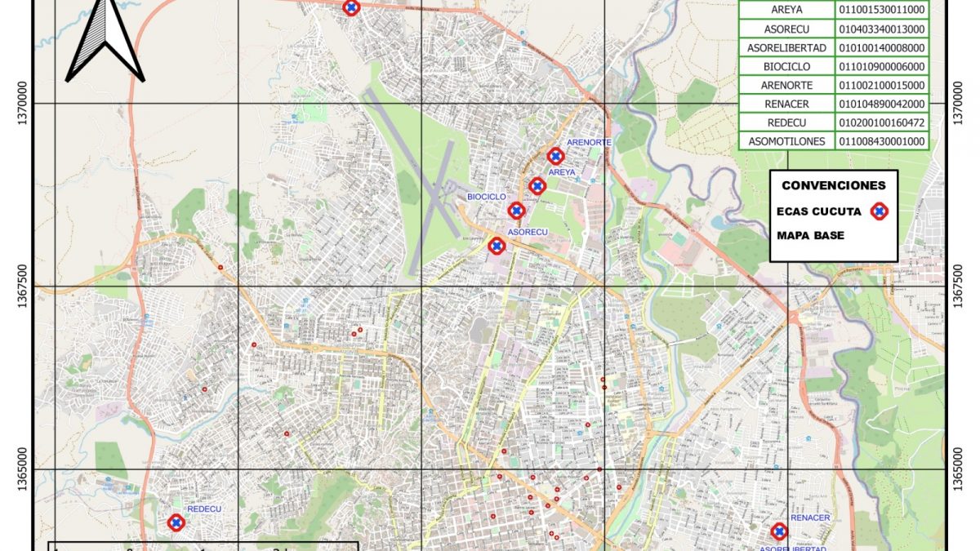Click the left 1365000 grid coordinate label
Screen dimensions: 980x551
(23, 469)
